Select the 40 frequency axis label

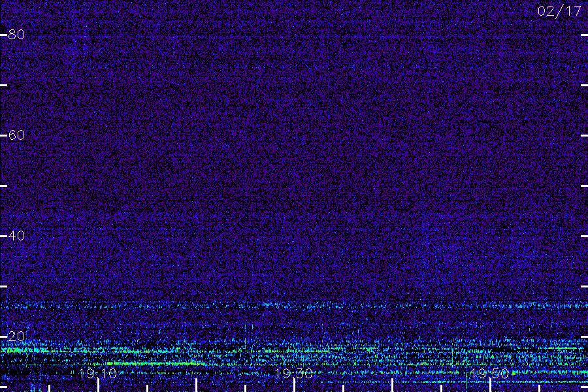tap(16, 236)
